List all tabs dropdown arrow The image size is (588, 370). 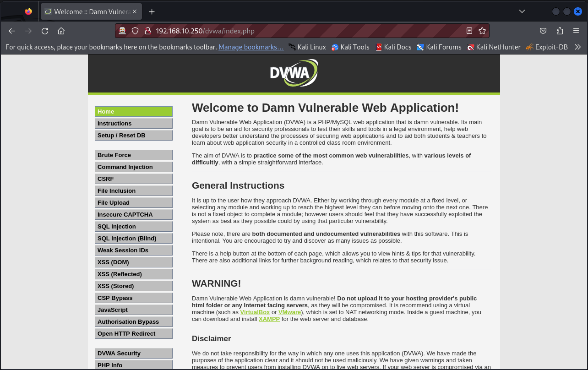click(522, 11)
